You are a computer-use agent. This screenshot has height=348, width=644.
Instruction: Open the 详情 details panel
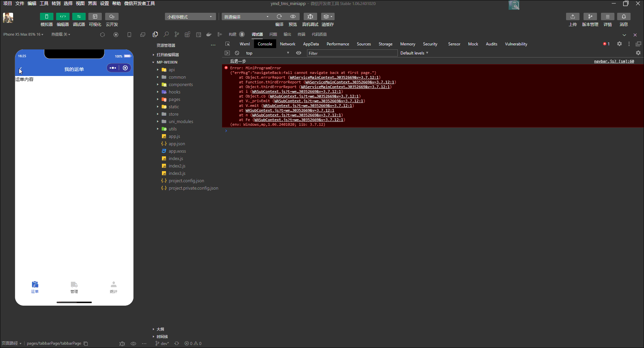(x=608, y=16)
